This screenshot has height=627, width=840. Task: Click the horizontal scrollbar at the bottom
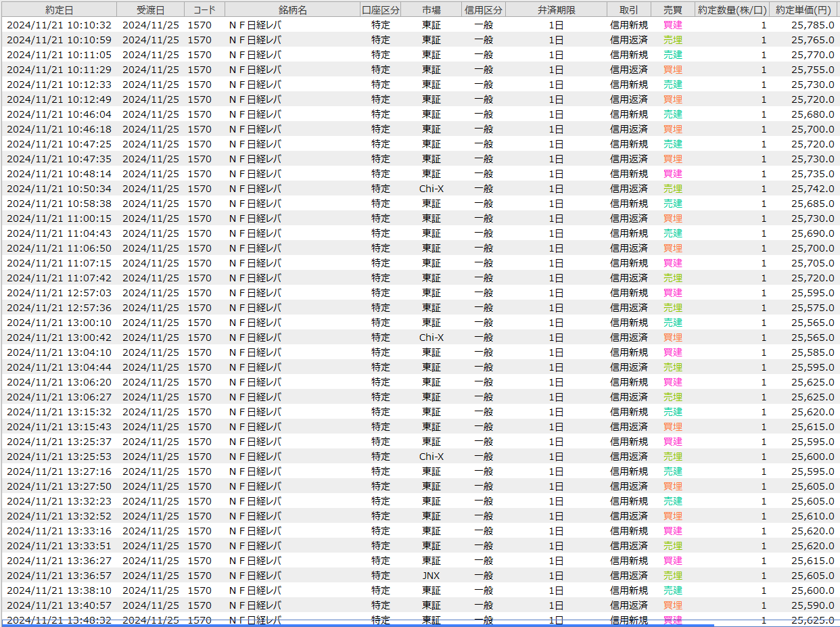tap(358, 625)
